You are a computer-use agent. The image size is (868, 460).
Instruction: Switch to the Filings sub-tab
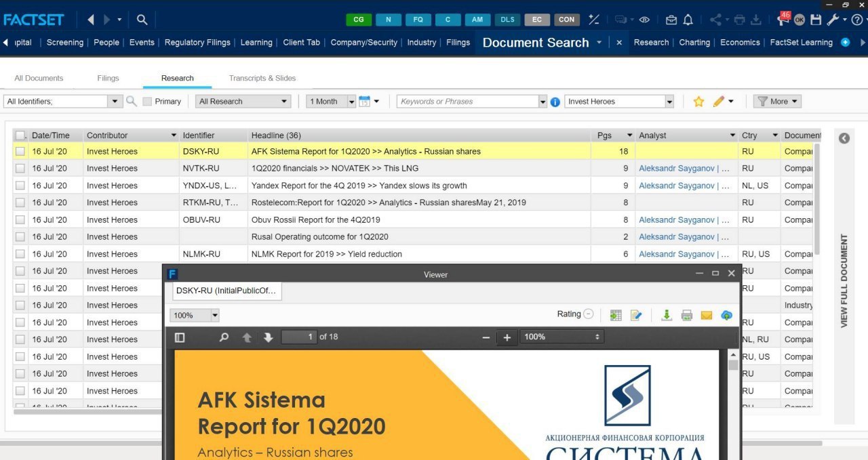click(108, 78)
